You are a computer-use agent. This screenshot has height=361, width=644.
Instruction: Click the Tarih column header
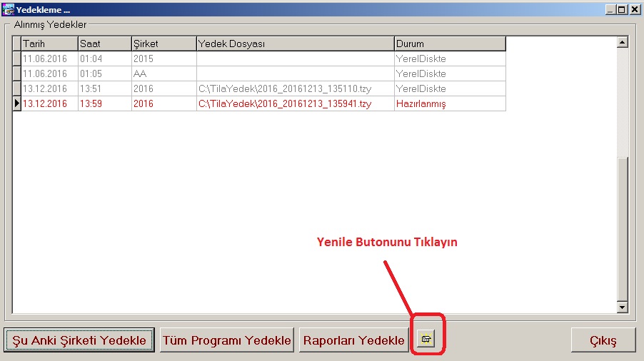[x=49, y=44]
